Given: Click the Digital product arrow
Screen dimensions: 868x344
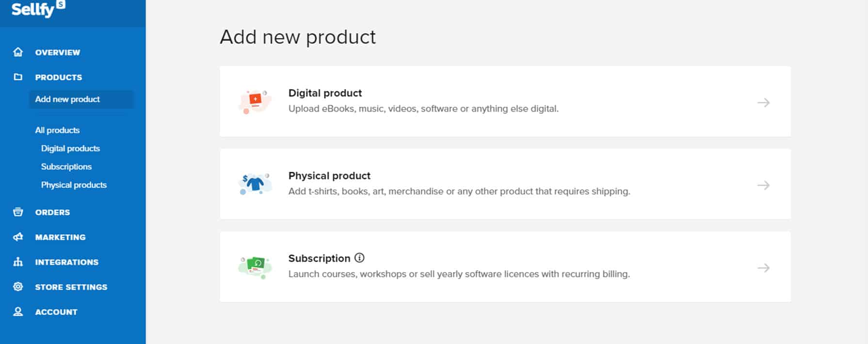Looking at the screenshot, I should [764, 102].
